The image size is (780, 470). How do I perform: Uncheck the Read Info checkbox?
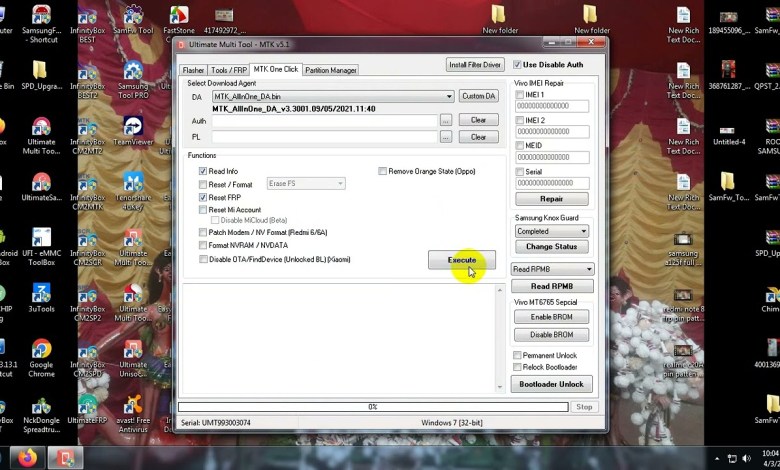click(x=203, y=172)
